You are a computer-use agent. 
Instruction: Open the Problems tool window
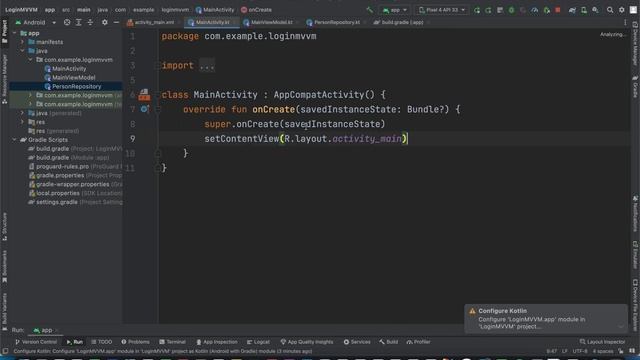[x=136, y=342]
